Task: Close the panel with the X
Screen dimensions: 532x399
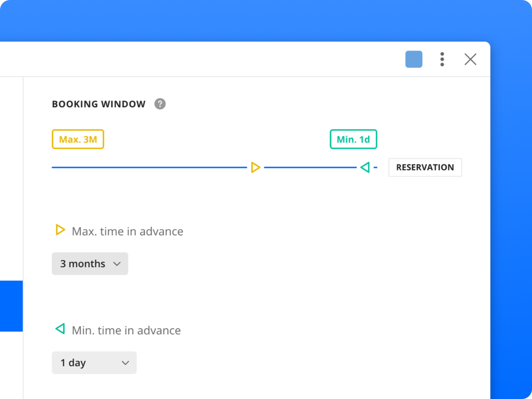Action: 470,59
